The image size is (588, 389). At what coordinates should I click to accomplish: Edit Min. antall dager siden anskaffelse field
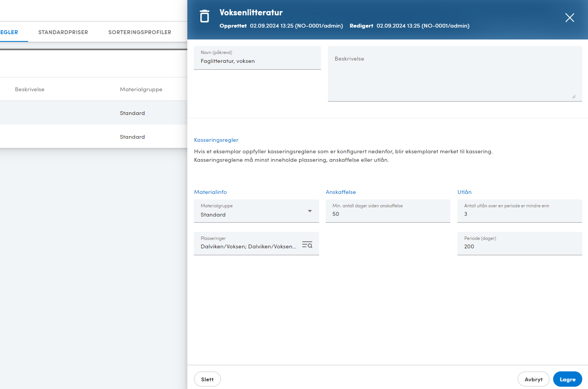388,211
